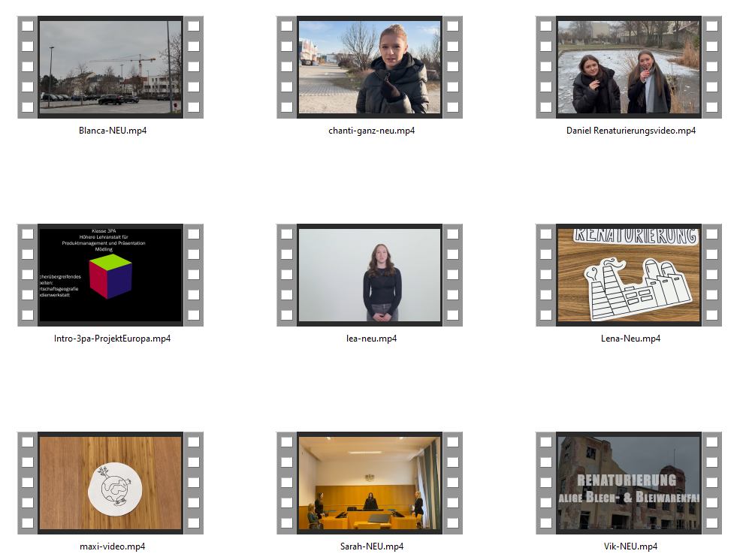740x560 pixels.
Task: Open the chanti-ganz-neu.mp4 video thumbnail
Action: pyautogui.click(x=369, y=68)
